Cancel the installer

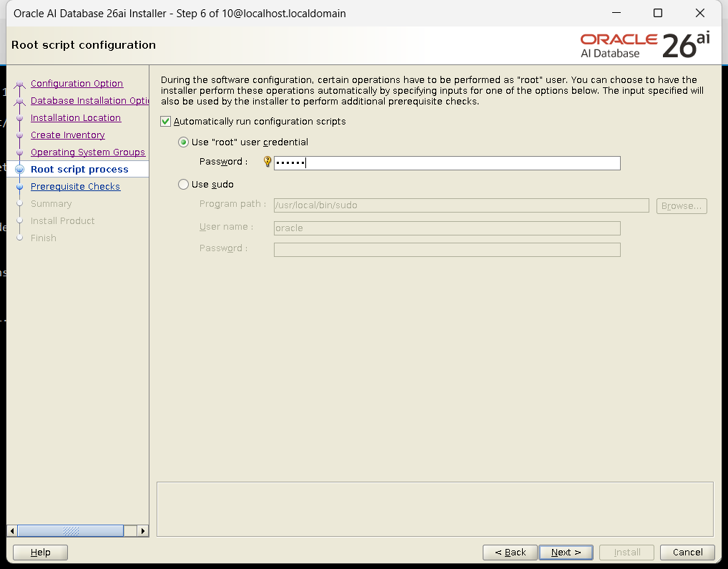(x=688, y=553)
